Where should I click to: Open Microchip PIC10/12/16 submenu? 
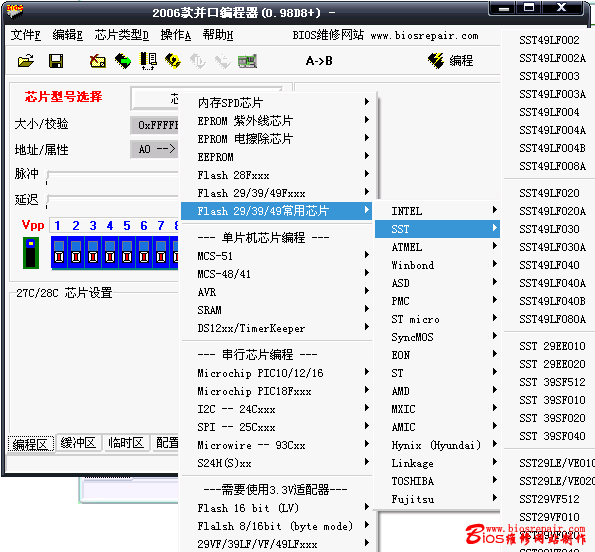coord(276,373)
